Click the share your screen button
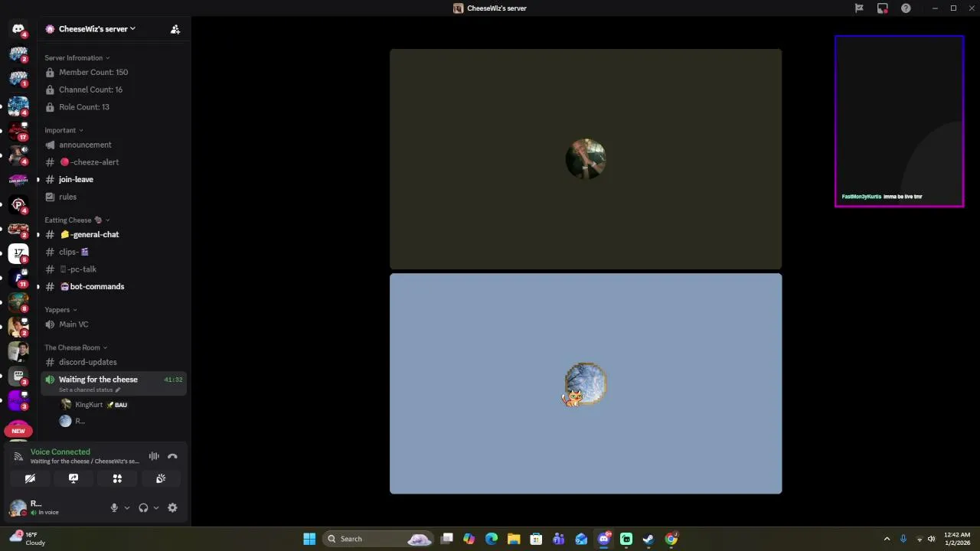The width and height of the screenshot is (980, 551). [x=73, y=478]
